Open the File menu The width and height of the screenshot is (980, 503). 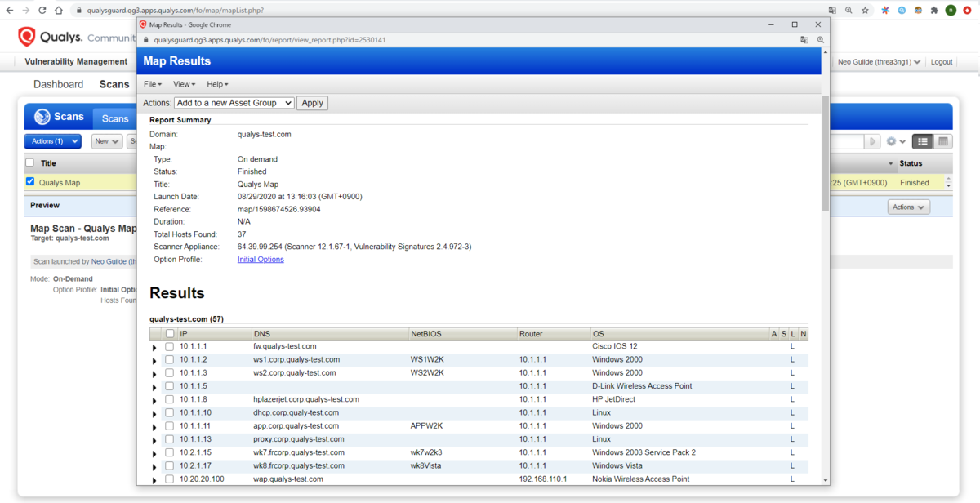coord(153,84)
